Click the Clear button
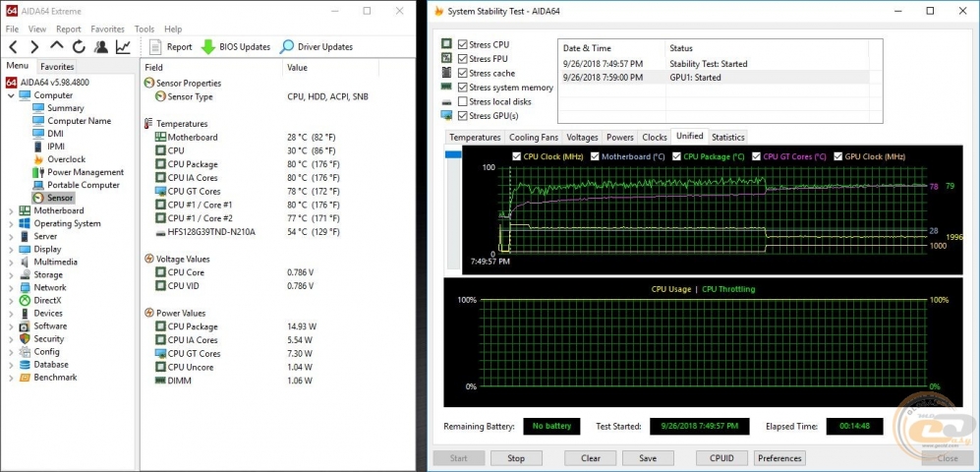 590,458
